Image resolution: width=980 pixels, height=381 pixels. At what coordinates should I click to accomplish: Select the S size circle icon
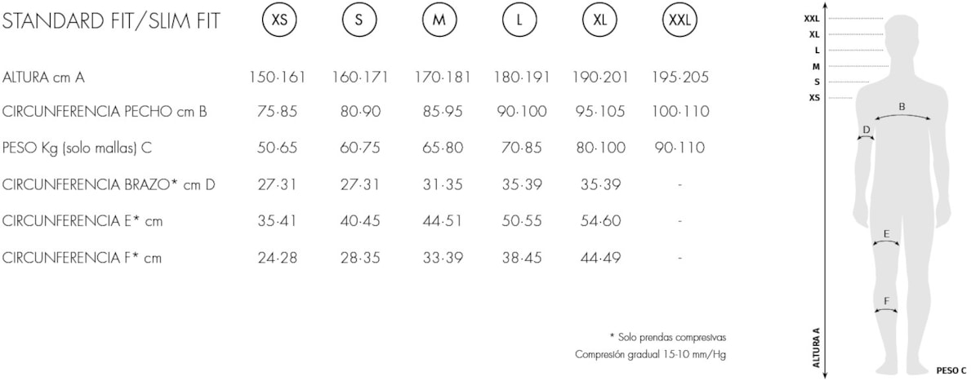pos(359,22)
